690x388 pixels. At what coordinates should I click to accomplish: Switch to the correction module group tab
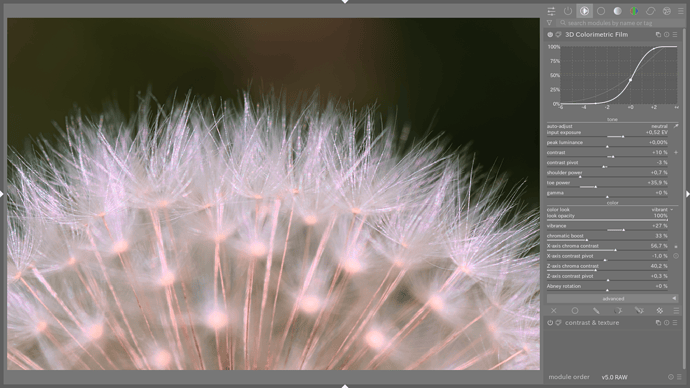point(650,11)
